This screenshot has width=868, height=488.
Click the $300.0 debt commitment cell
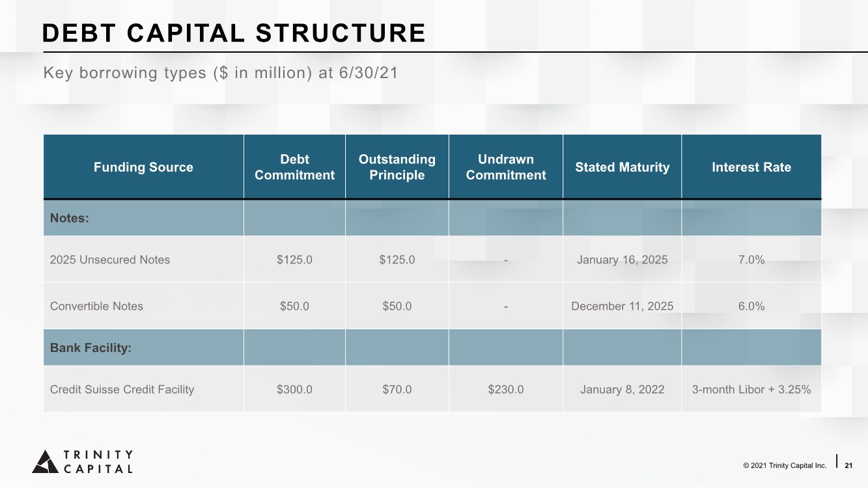point(294,390)
